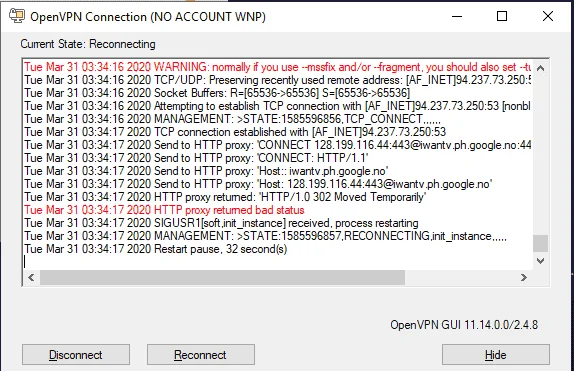Image resolution: width=574 pixels, height=371 pixels.
Task: Click the 'STATE:1585596857,RECONNECTING' management line
Action: [x=265, y=236]
